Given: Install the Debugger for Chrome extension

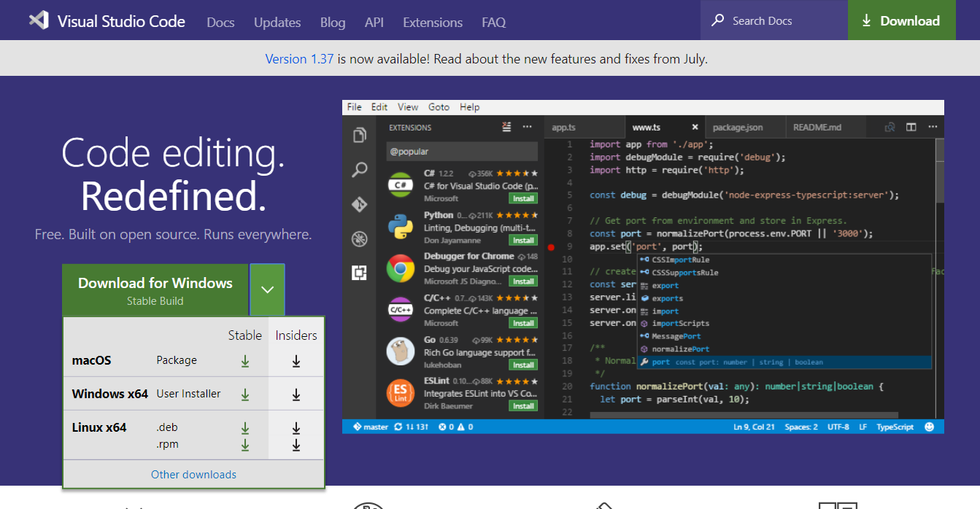Looking at the screenshot, I should 523,281.
